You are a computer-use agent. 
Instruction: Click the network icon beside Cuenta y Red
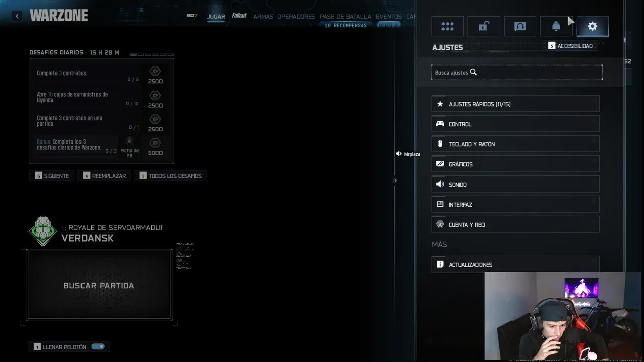pyautogui.click(x=440, y=224)
